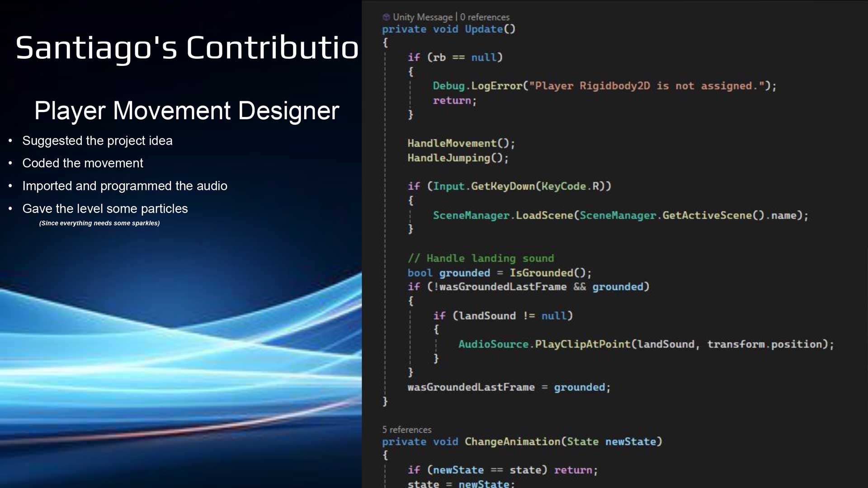Click the ChangeAnimation method signature

(x=522, y=442)
